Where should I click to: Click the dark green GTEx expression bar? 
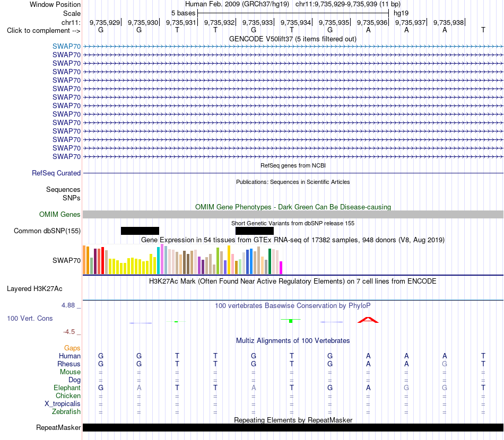click(270, 261)
